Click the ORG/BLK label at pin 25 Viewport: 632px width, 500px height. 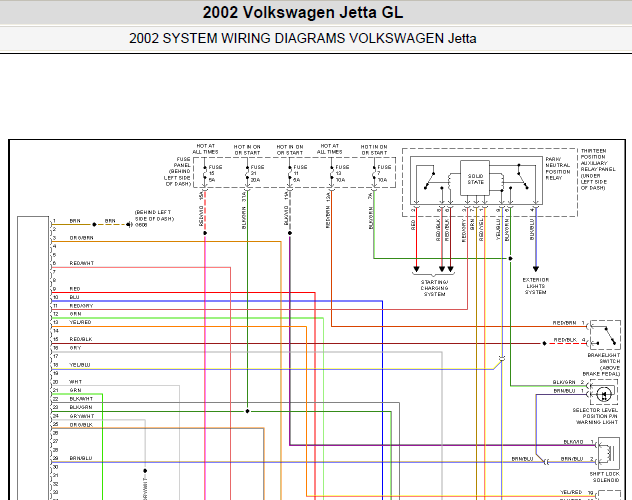coord(81,425)
